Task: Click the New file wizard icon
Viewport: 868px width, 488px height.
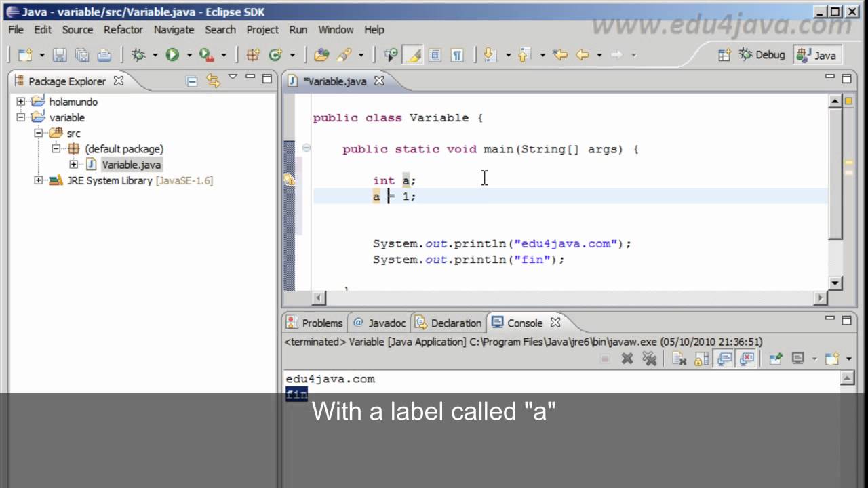Action: [25, 55]
